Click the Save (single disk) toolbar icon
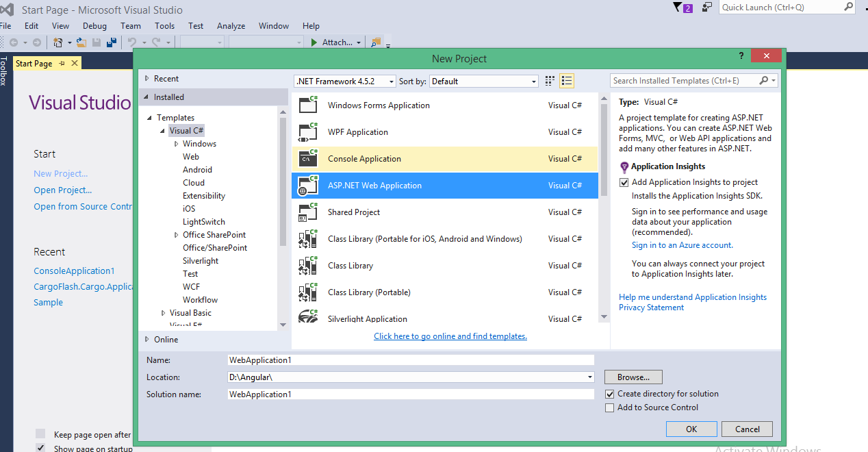This screenshot has width=868, height=452. point(97,42)
